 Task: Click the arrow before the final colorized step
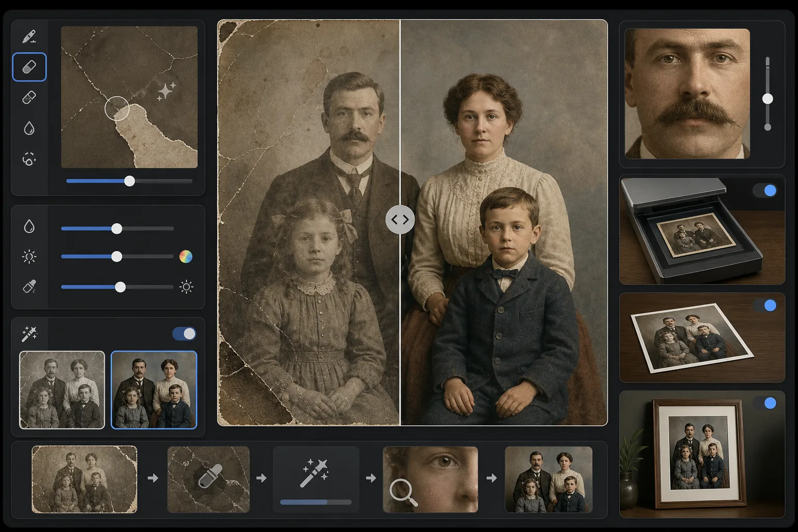click(x=491, y=478)
